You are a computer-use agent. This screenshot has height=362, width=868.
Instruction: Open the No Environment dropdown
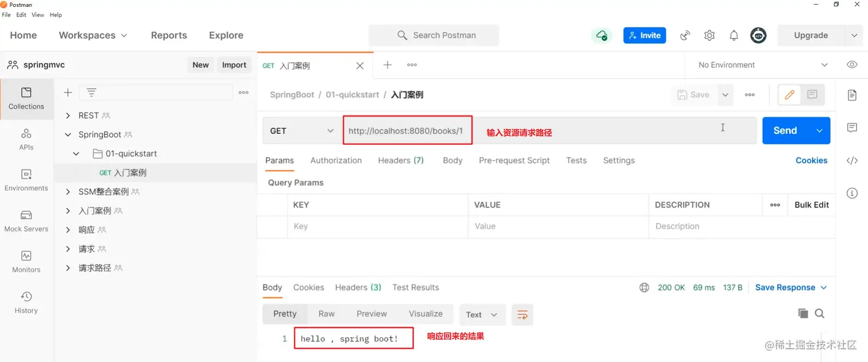point(763,65)
